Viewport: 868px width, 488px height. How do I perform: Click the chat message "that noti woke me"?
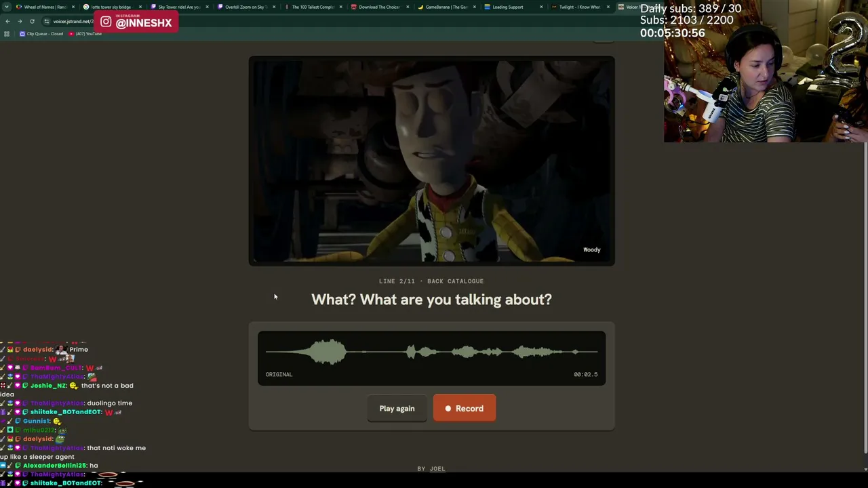(x=117, y=448)
